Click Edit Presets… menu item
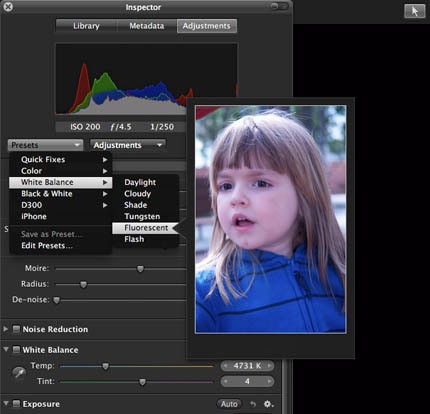Screen dimensions: 430x414 coord(61,246)
